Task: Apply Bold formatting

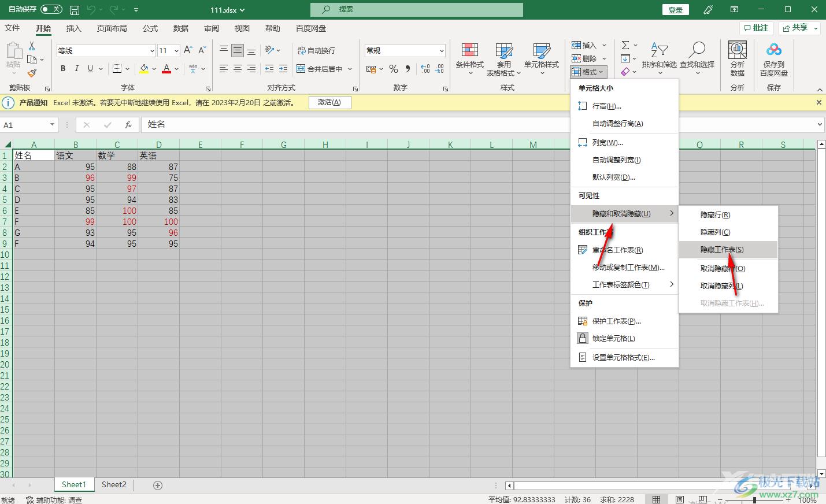Action: pyautogui.click(x=63, y=69)
